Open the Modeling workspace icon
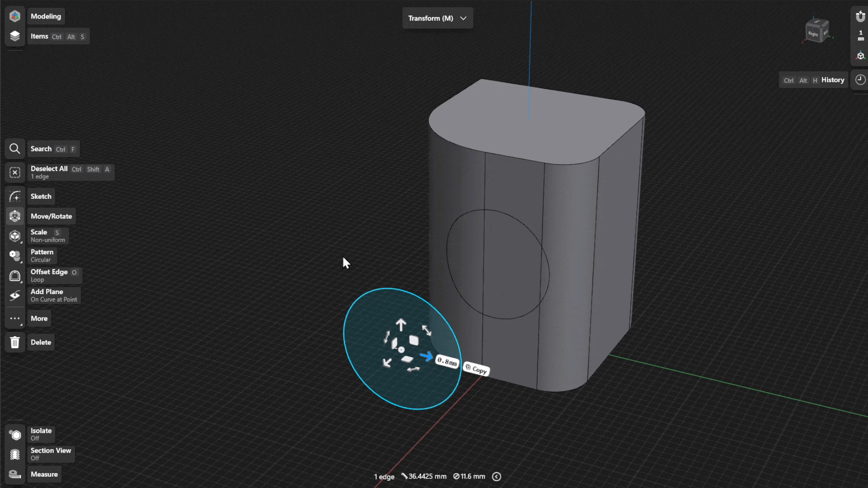The width and height of the screenshot is (868, 488). point(15,16)
